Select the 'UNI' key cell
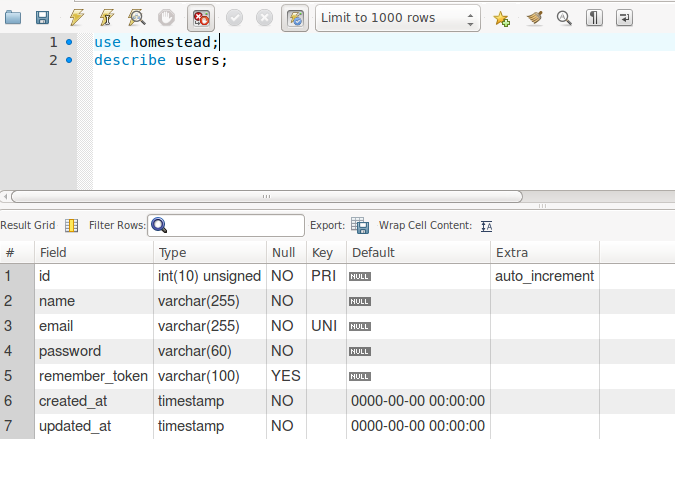Screen dimensions: 675x478 326,326
